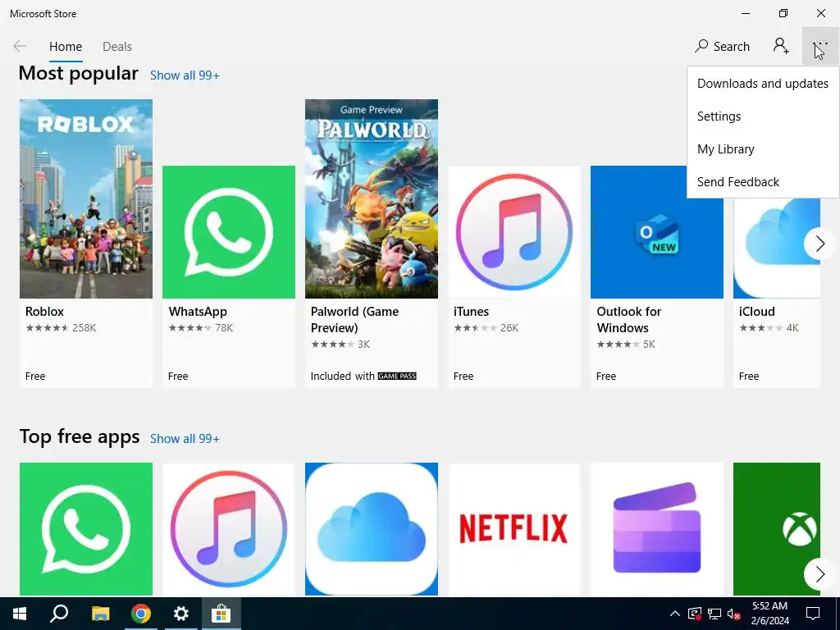Click the iTunes title under Most popular

tap(471, 311)
